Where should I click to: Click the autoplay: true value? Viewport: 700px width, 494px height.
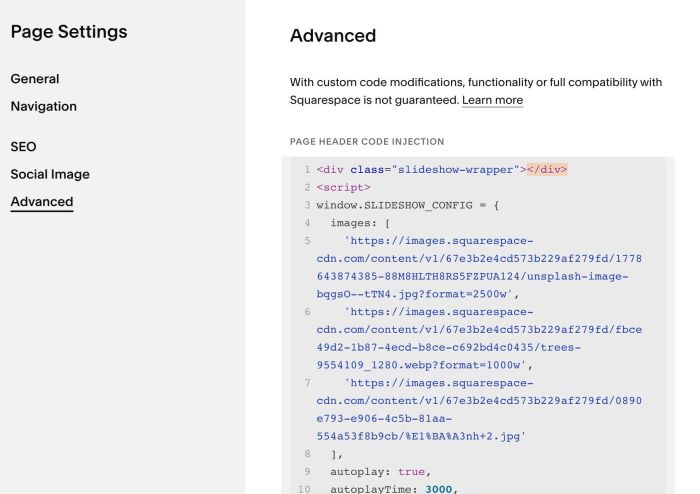[411, 472]
